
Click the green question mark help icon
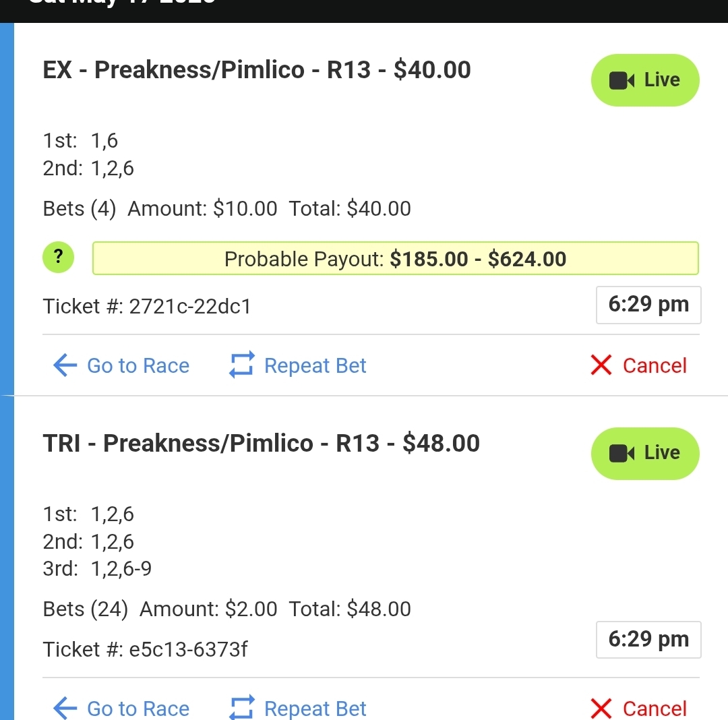58,257
